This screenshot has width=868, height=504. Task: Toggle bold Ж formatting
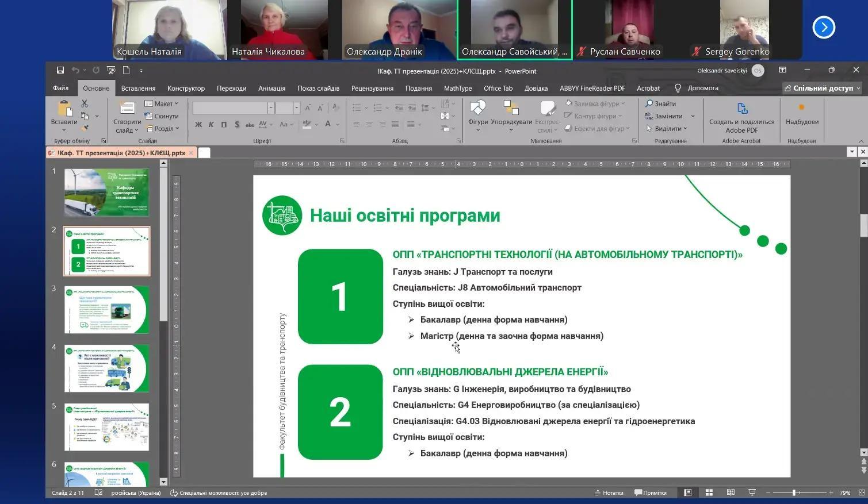pos(198,124)
